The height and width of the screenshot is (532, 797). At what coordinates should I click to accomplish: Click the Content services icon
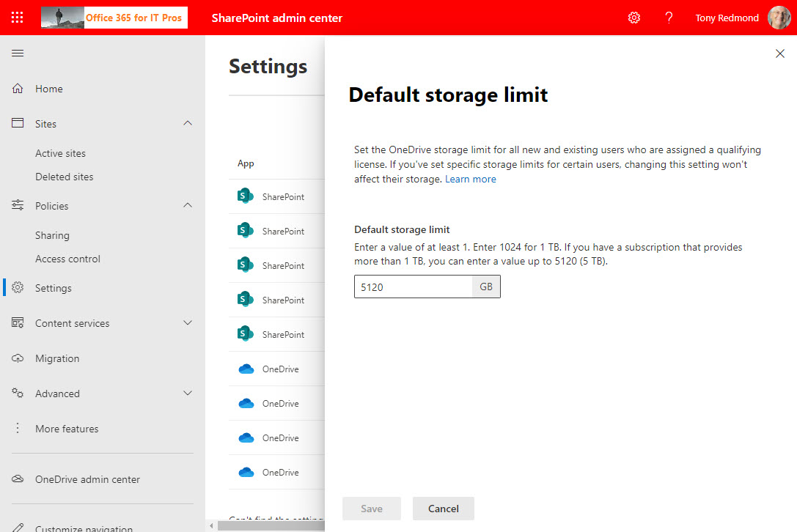coord(18,323)
